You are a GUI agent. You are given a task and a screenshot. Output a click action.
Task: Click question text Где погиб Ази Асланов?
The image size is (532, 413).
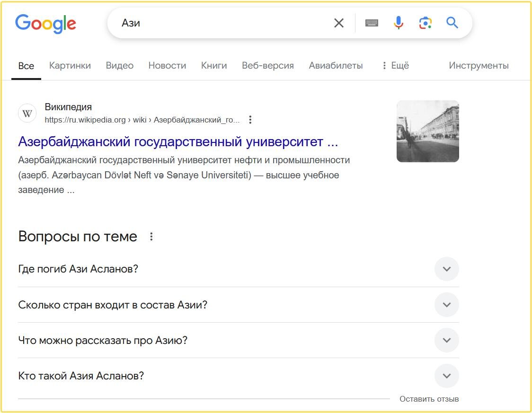coord(78,269)
